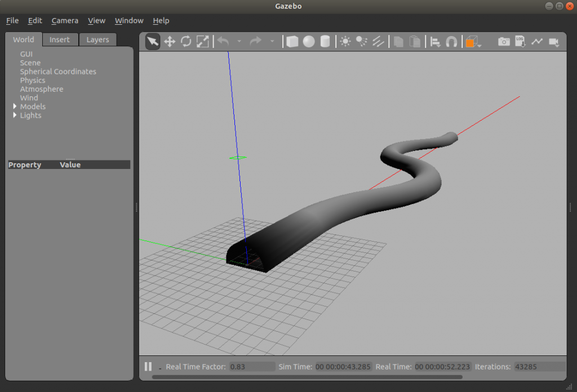Screen dimensions: 577x392
Task: Select GUI in the world tree
Action: 26,54
